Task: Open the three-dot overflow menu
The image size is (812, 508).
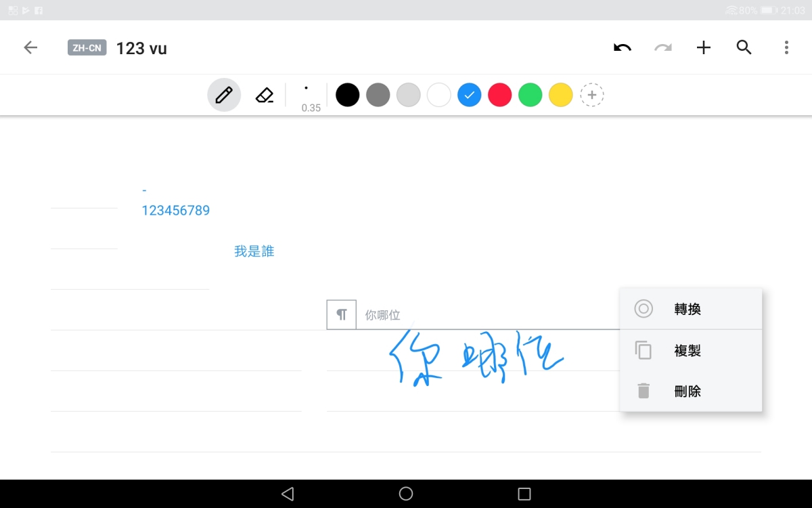Action: pos(786,47)
